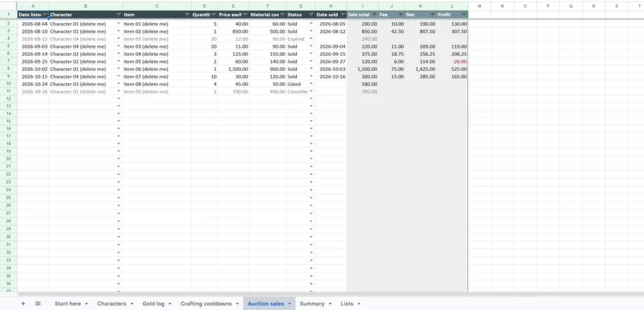Open Character dropdown for Item 08 row
The image size is (644, 310).
119,84
